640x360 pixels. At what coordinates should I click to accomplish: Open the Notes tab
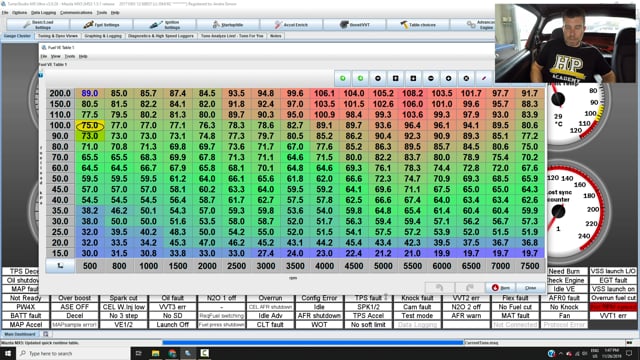(276, 36)
